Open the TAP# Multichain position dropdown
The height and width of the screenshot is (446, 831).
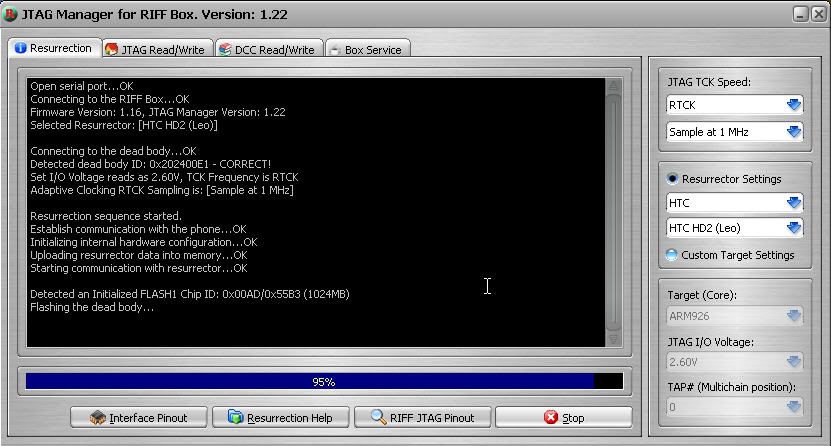coord(734,407)
